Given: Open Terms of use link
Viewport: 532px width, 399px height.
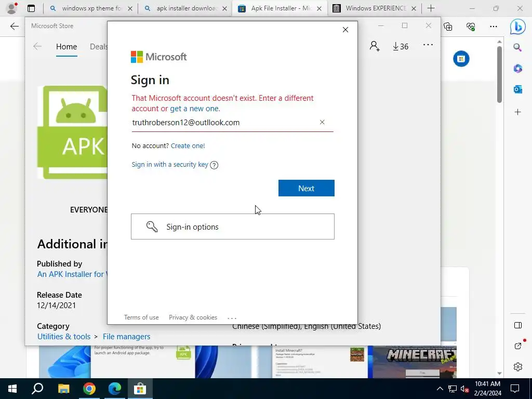Looking at the screenshot, I should [141, 317].
